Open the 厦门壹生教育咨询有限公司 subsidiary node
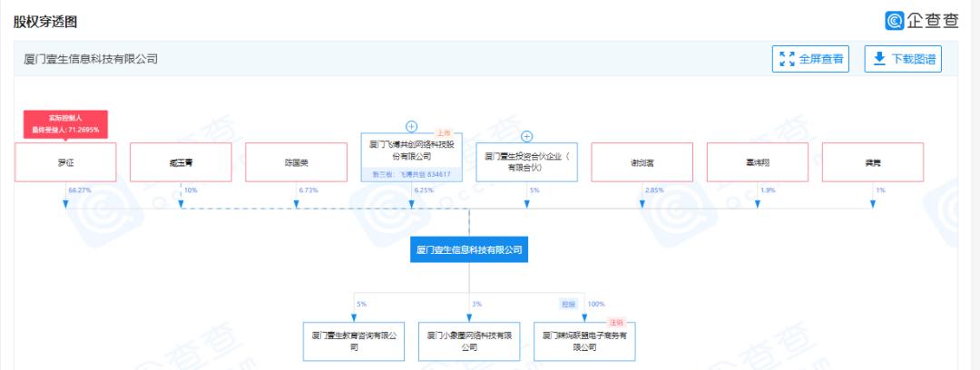Image resolution: width=980 pixels, height=370 pixels. 354,342
